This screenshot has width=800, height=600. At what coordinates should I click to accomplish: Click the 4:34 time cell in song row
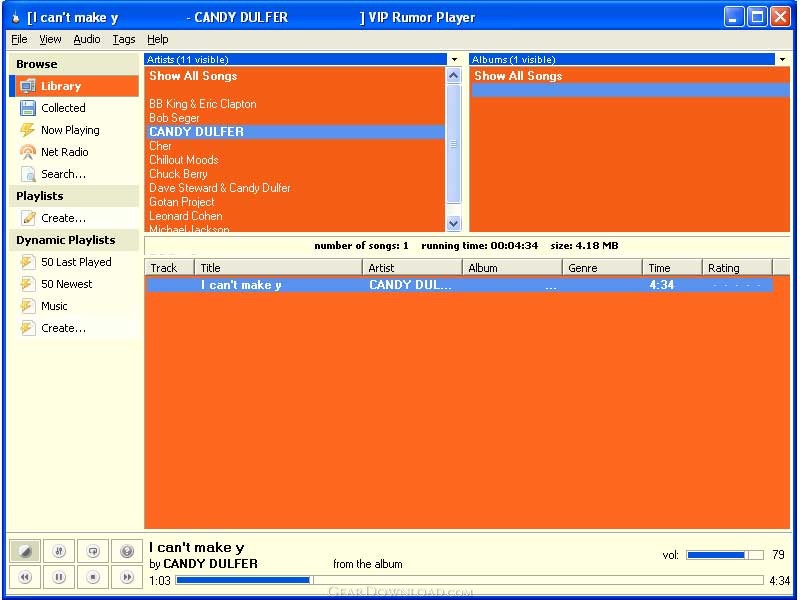[661, 285]
